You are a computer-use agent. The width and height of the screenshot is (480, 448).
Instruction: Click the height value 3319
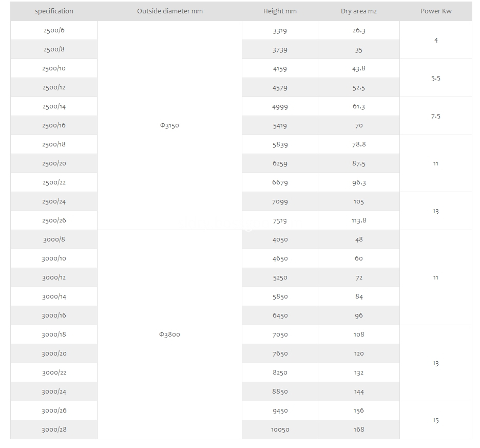tap(280, 31)
